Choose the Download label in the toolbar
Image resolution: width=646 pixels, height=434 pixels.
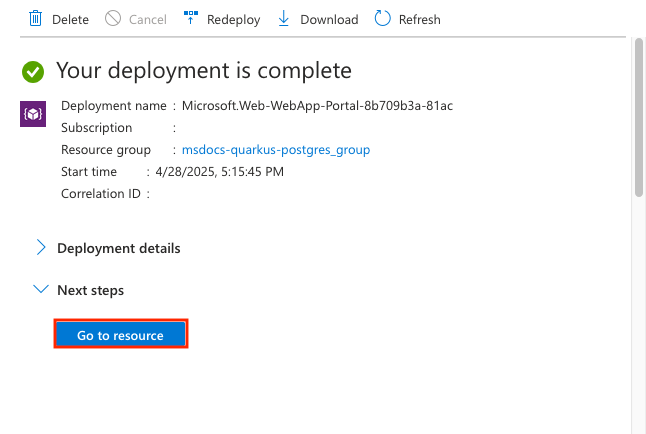click(329, 19)
